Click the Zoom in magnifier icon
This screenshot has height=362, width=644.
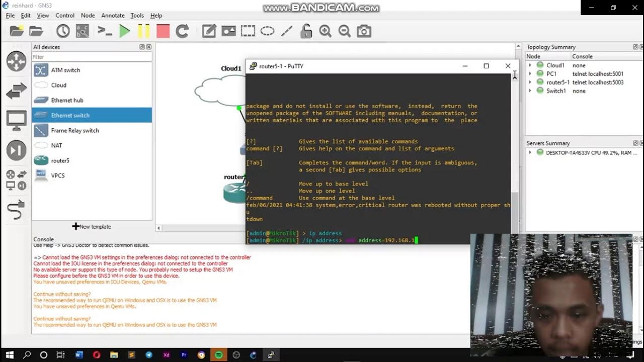tap(325, 31)
